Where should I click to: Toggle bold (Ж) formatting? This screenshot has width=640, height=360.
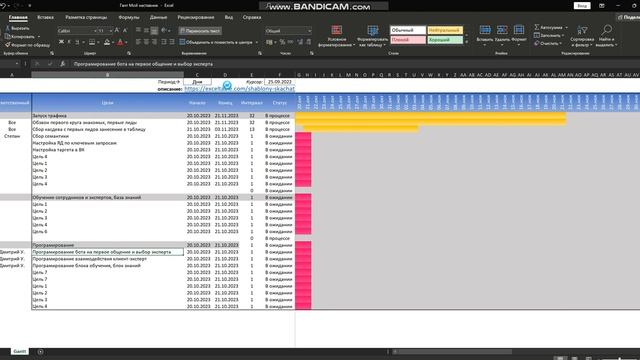pyautogui.click(x=61, y=42)
